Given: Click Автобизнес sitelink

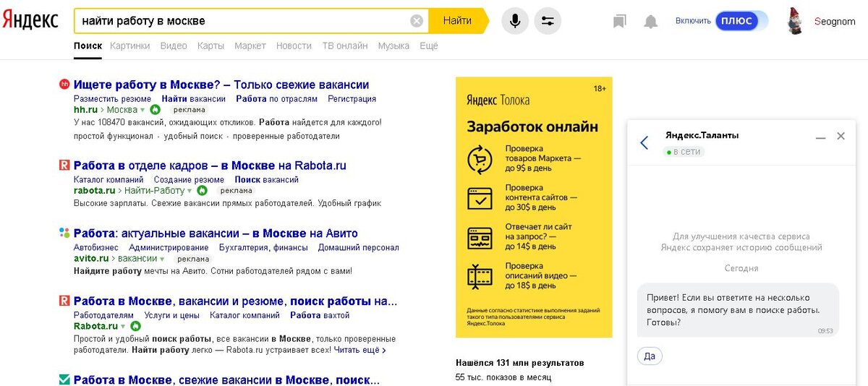Looking at the screenshot, I should [x=96, y=247].
